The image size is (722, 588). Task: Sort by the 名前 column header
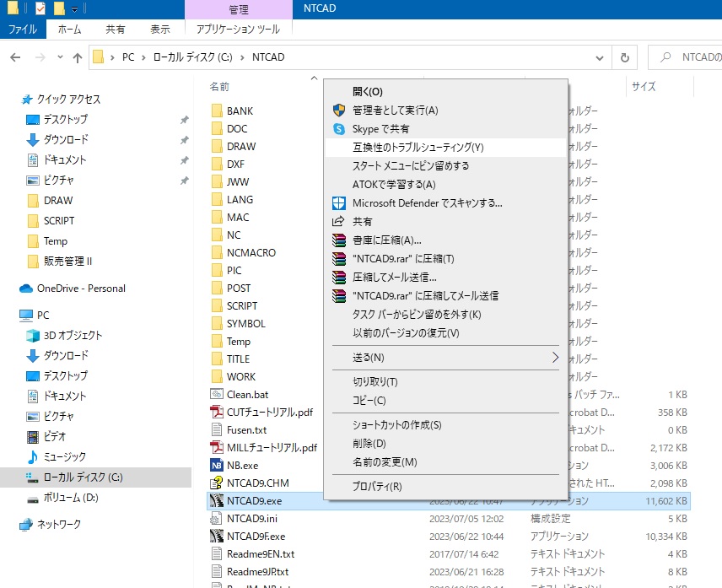[219, 87]
